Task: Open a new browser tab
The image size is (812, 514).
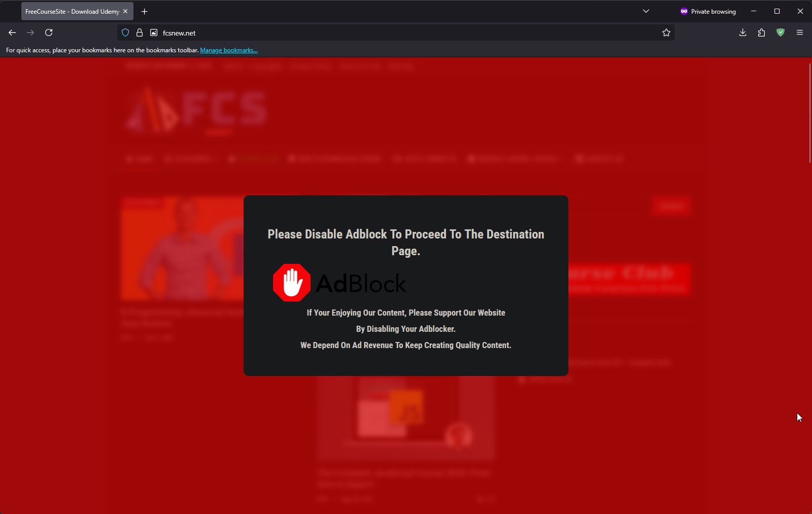Action: pyautogui.click(x=144, y=11)
